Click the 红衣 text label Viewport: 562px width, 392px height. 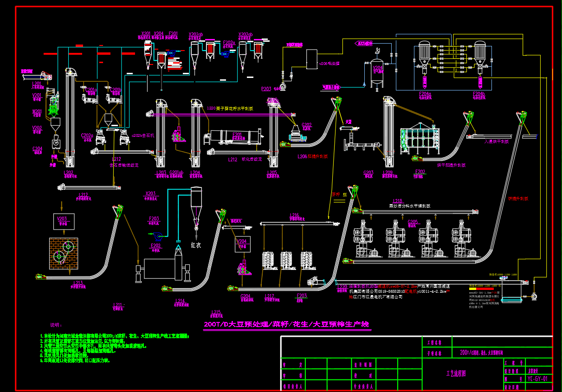click(196, 245)
